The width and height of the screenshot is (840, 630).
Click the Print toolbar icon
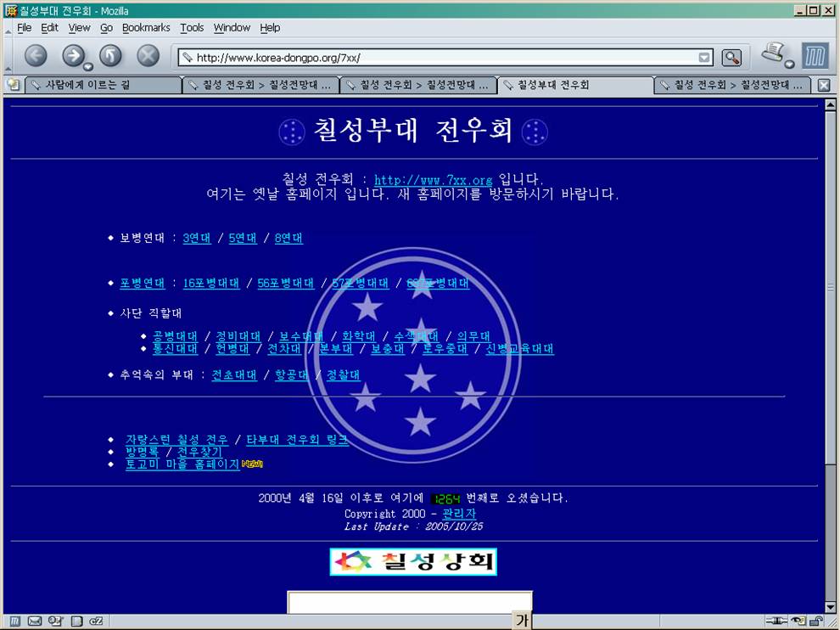(x=773, y=53)
